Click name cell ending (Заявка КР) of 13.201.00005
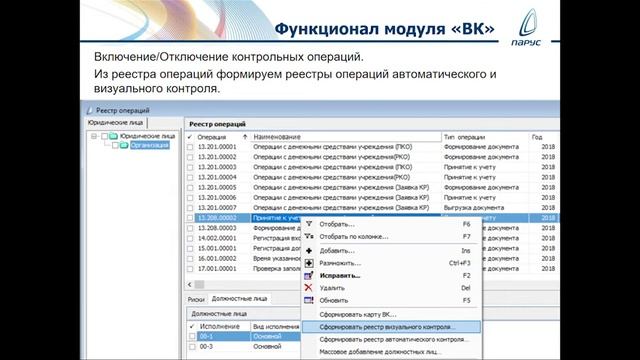Image resolution: width=640 pixels, height=360 pixels. coord(346,188)
